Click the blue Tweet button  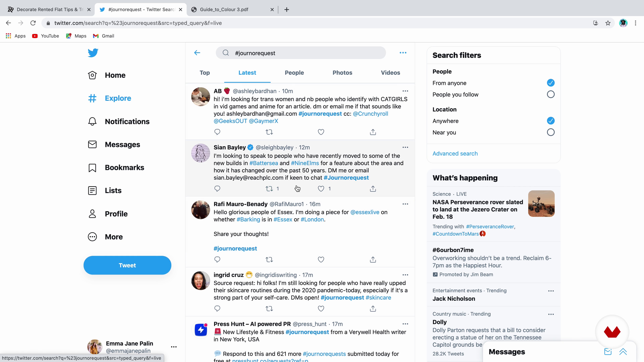click(127, 265)
